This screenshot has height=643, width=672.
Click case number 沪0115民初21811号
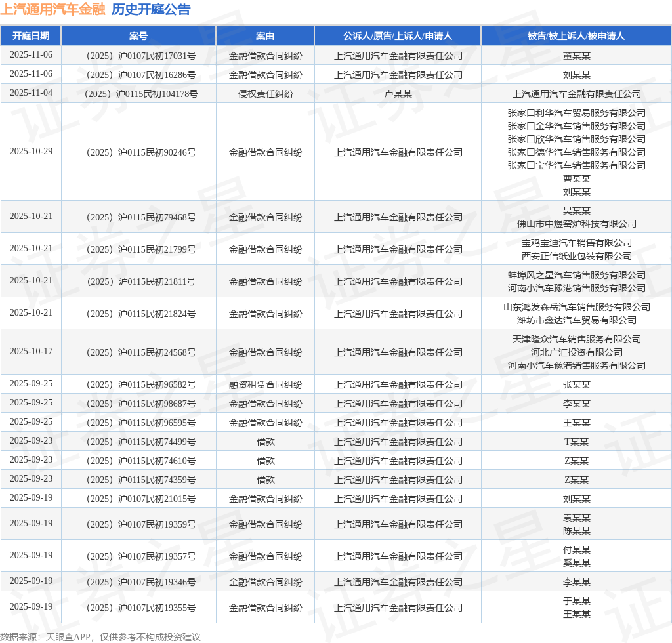click(141, 281)
